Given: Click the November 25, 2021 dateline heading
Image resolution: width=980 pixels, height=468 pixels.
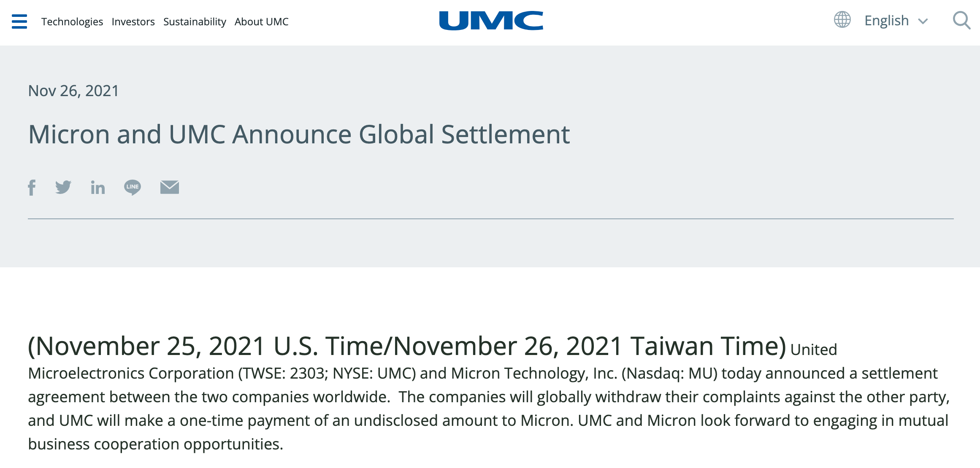Looking at the screenshot, I should coord(407,347).
